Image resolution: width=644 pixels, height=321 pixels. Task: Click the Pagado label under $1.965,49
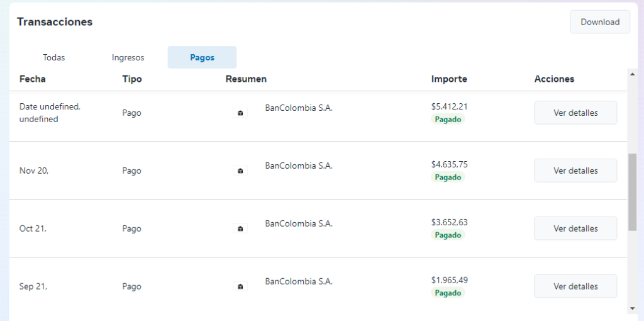pos(448,293)
